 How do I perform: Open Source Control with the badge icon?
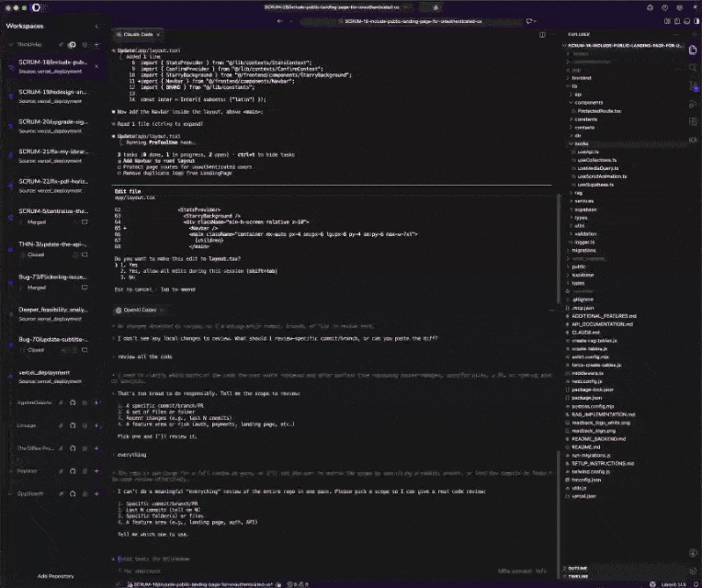pyautogui.click(x=693, y=86)
